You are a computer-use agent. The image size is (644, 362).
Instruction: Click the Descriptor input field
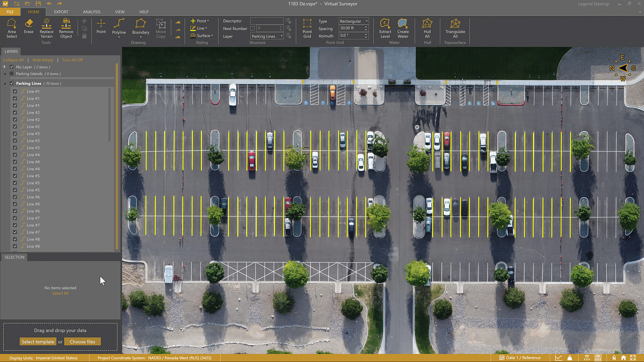pyautogui.click(x=267, y=21)
